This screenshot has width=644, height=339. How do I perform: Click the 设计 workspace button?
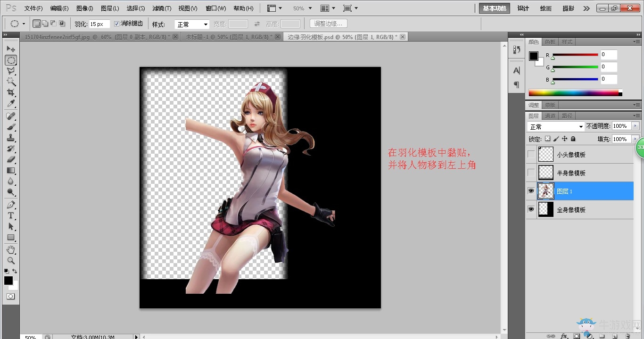click(x=523, y=8)
